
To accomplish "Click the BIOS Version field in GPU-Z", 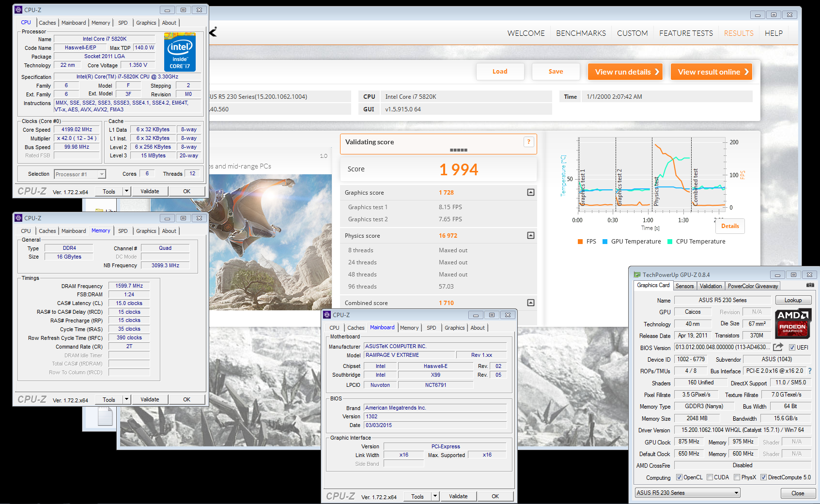I will 722,347.
